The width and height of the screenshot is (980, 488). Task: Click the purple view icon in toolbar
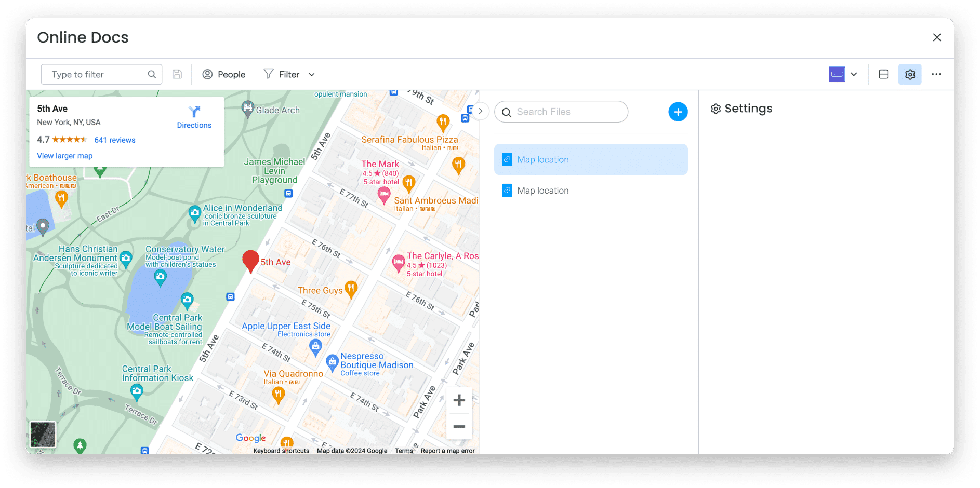tap(837, 74)
